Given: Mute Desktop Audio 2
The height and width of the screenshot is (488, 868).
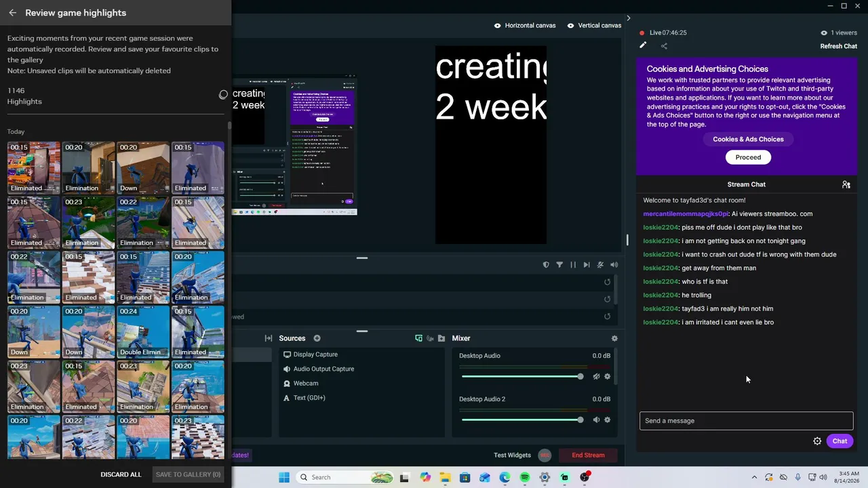Looking at the screenshot, I should pos(596,420).
